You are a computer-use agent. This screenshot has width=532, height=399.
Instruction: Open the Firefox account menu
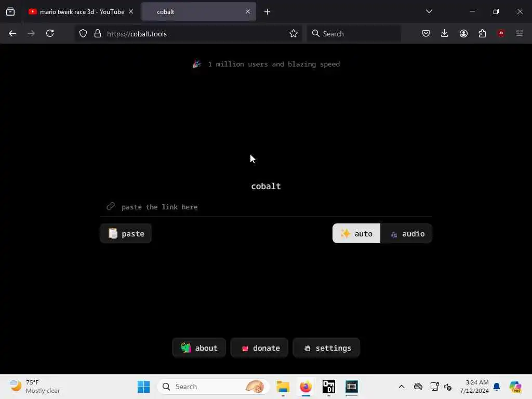click(463, 33)
